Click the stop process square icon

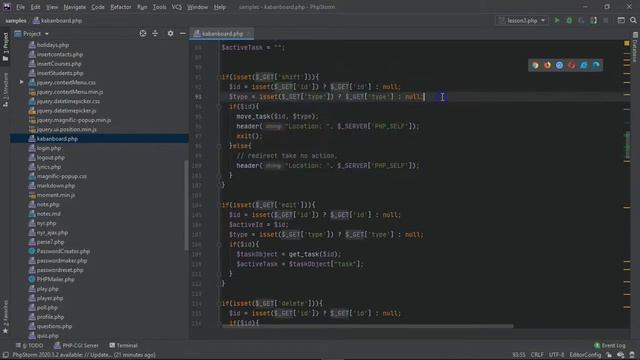pos(606,20)
